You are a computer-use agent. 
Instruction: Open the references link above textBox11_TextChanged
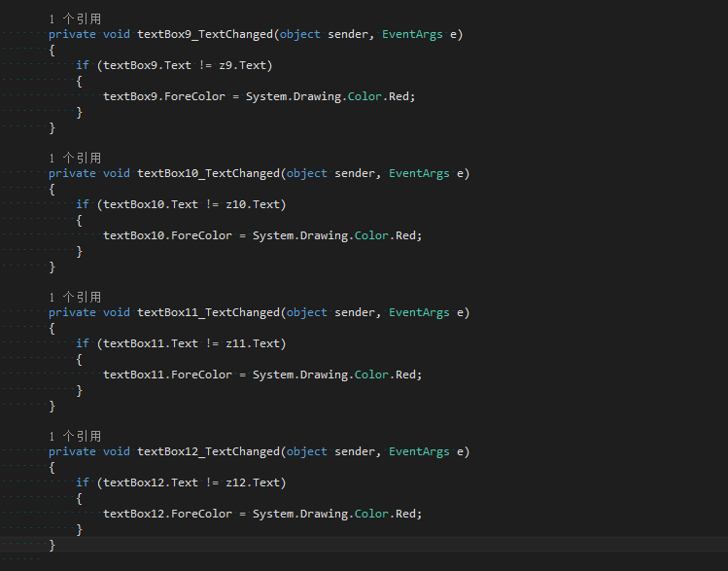click(x=75, y=297)
